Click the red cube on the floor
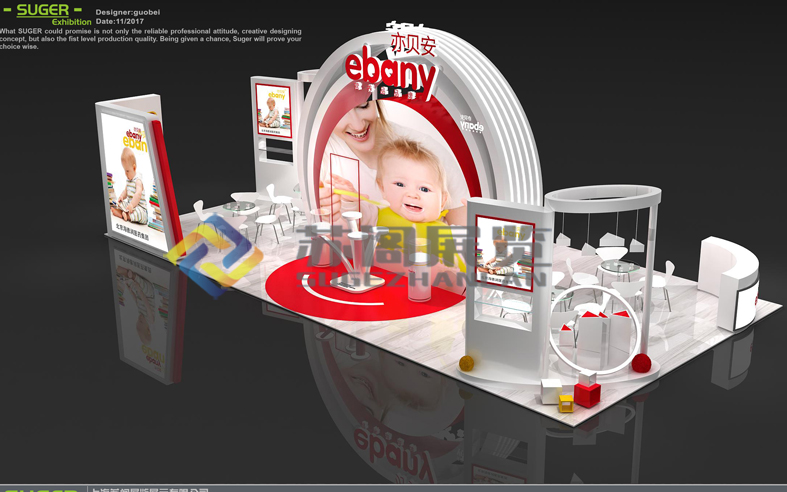The height and width of the screenshot is (492, 787). point(587,393)
